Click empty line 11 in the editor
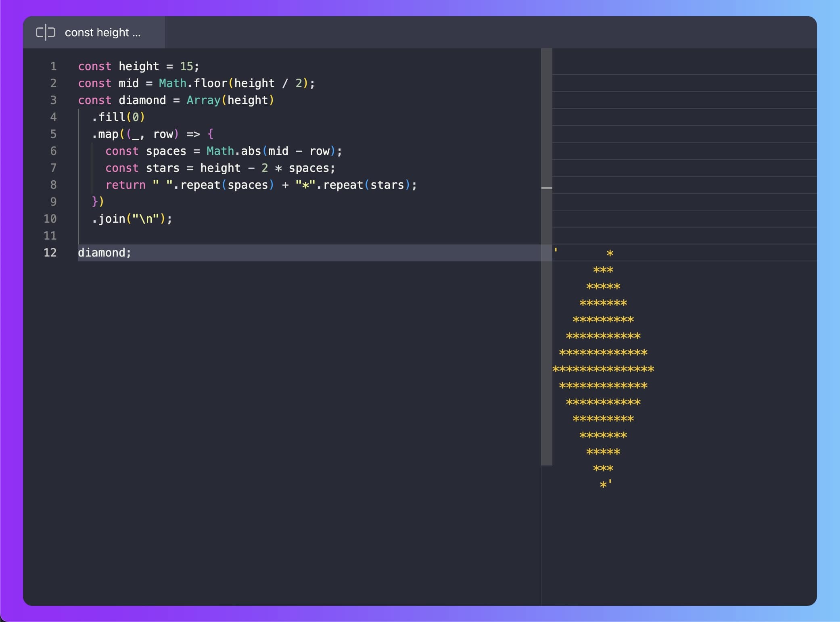The image size is (840, 622). point(161,236)
